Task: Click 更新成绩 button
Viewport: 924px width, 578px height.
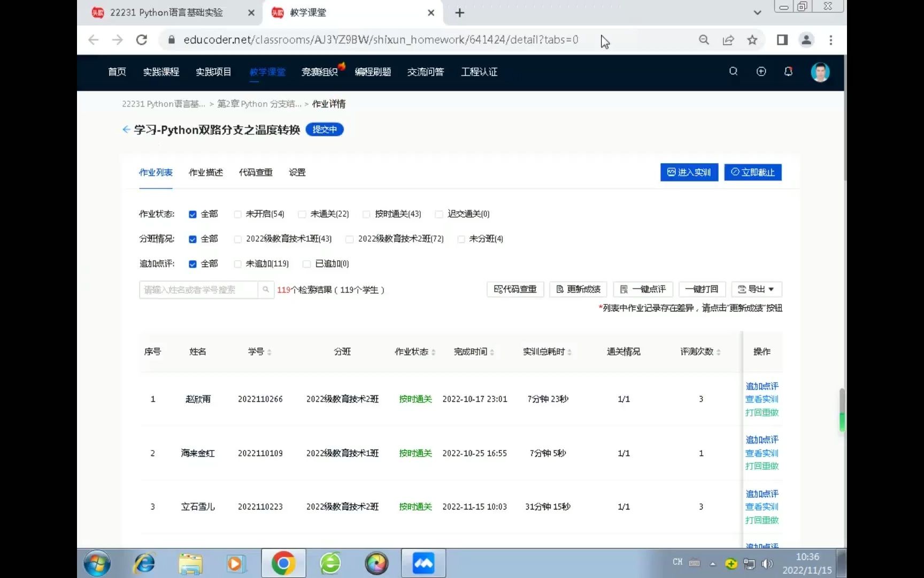Action: click(579, 290)
